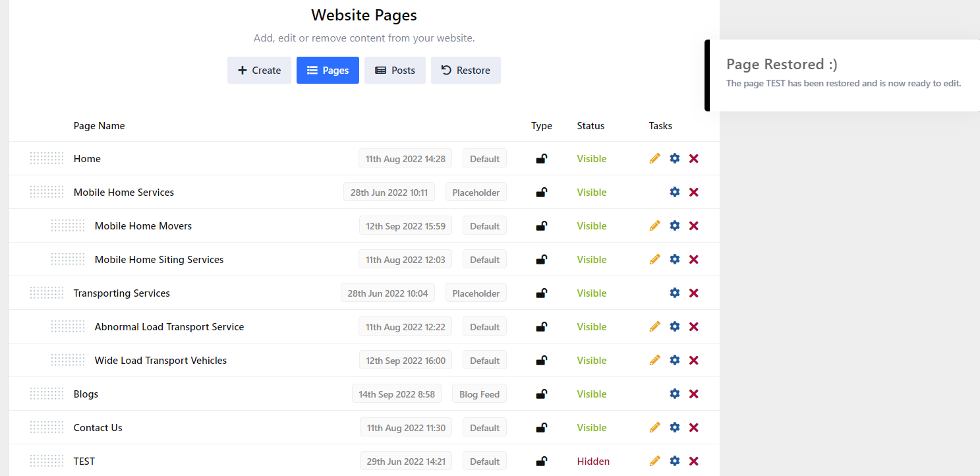Select the Contact Us page name
Image resolution: width=980 pixels, height=476 pixels.
pyautogui.click(x=98, y=428)
